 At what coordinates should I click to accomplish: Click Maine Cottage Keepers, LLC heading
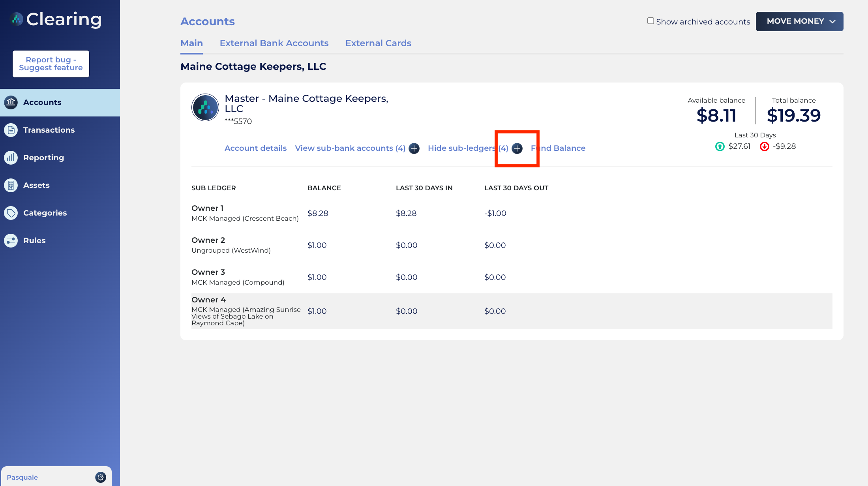point(253,67)
